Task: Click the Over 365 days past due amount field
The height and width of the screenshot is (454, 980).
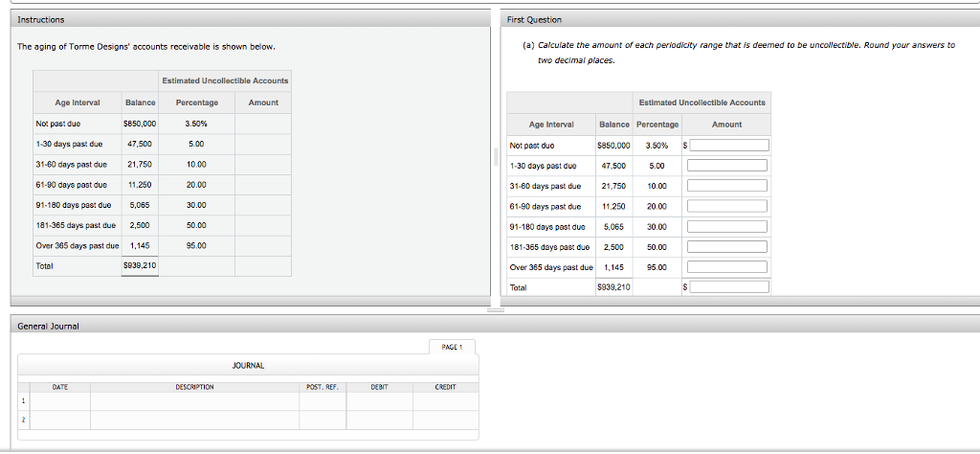Action: [x=727, y=267]
